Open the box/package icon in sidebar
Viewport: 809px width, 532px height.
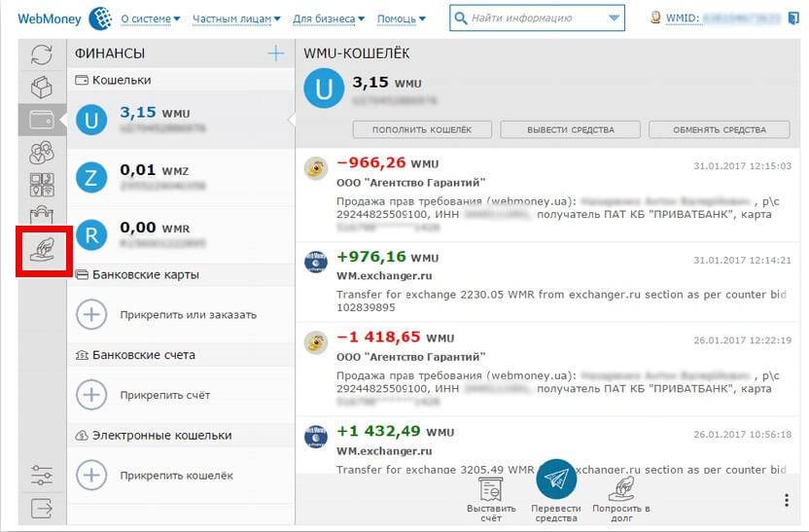pyautogui.click(x=41, y=88)
